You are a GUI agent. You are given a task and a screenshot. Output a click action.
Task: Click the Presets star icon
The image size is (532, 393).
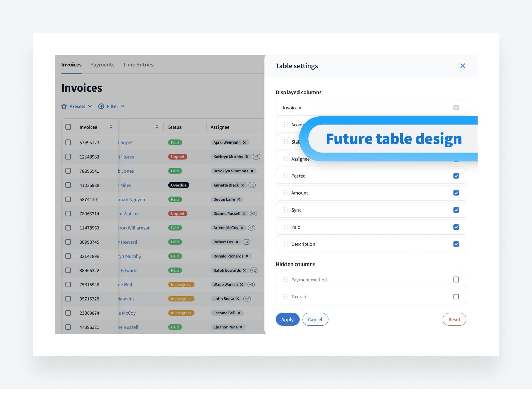click(64, 106)
